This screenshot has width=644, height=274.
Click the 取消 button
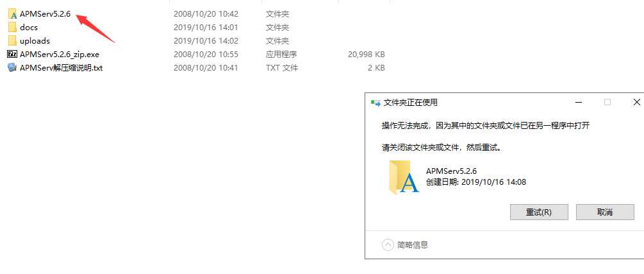[x=605, y=212]
